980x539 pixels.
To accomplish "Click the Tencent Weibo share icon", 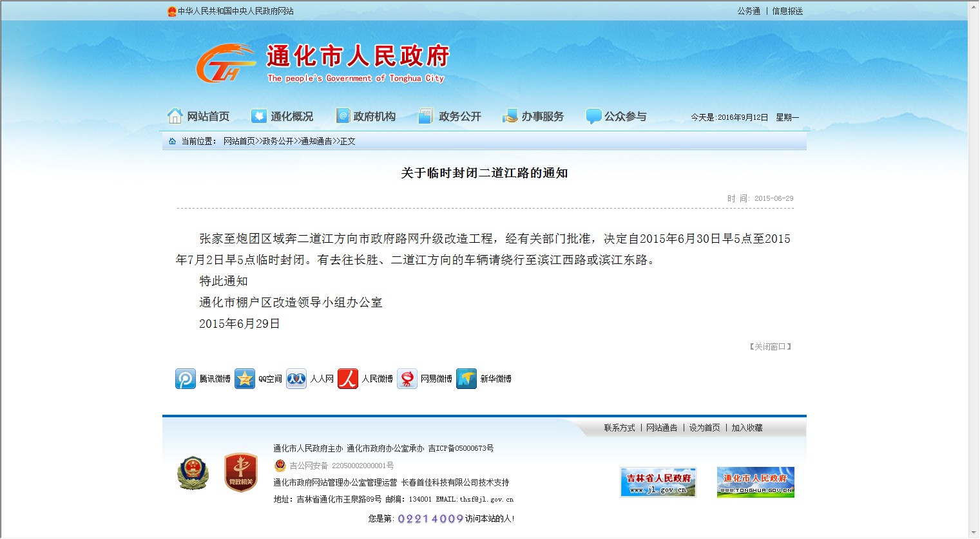I will (x=186, y=379).
